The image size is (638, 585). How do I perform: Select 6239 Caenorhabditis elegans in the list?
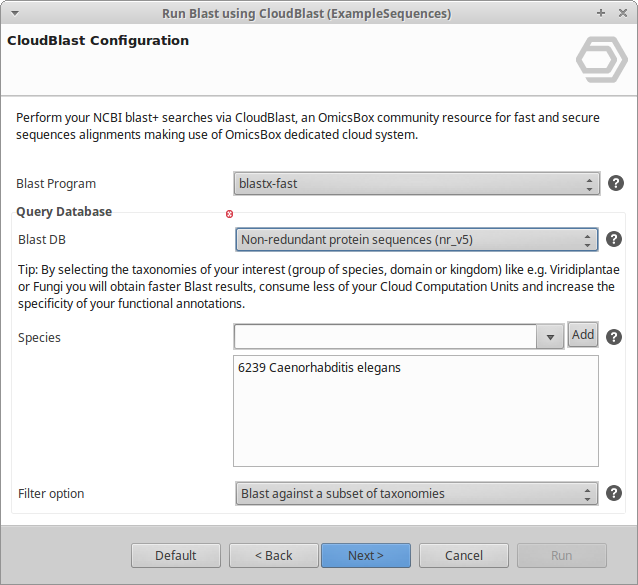[319, 368]
